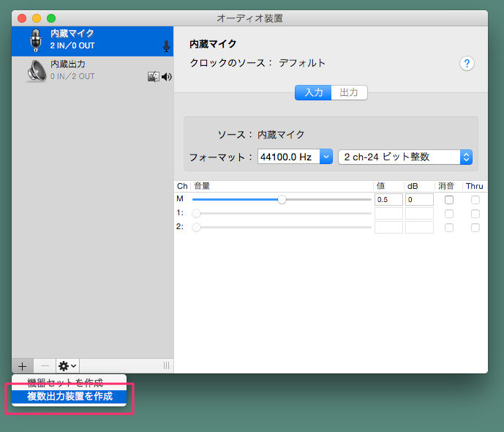Screen dimensions: 504x432
Task: Choose 機器セットを作成 from menu
Action: (69, 382)
